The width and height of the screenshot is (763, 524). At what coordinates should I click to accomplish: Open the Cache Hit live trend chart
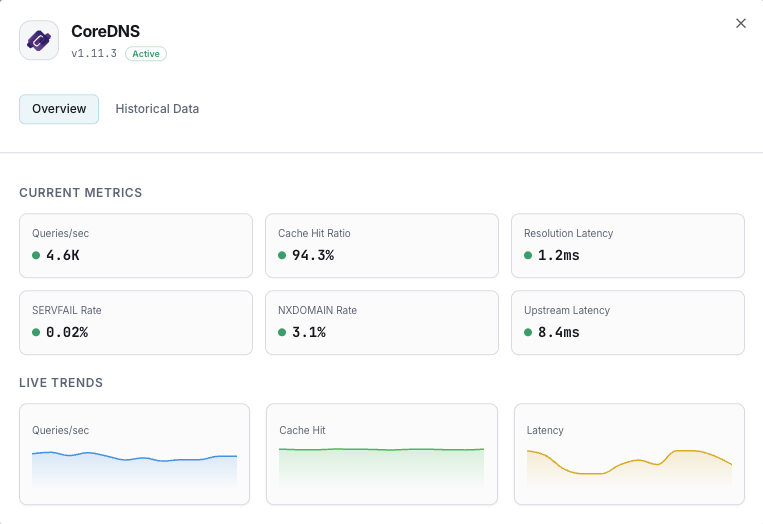381,454
